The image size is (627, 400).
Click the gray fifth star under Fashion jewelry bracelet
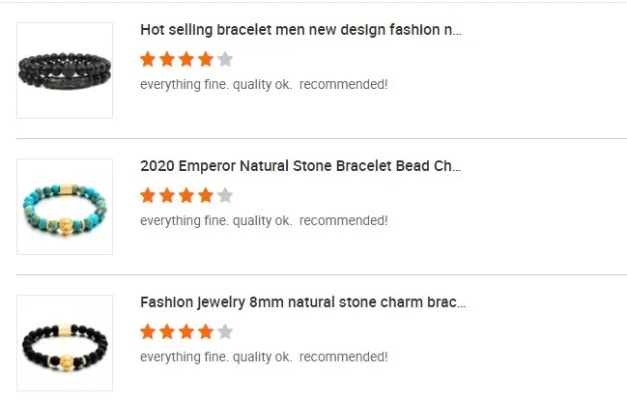click(x=225, y=331)
